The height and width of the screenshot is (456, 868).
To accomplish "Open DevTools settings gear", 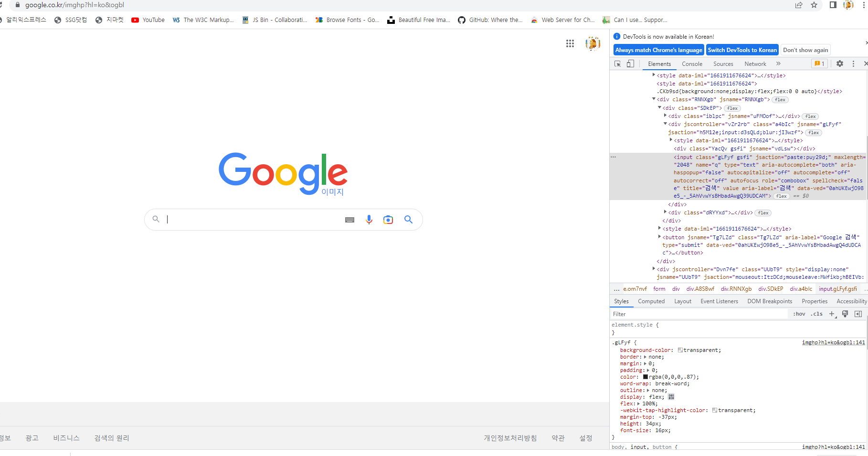I will [x=840, y=64].
